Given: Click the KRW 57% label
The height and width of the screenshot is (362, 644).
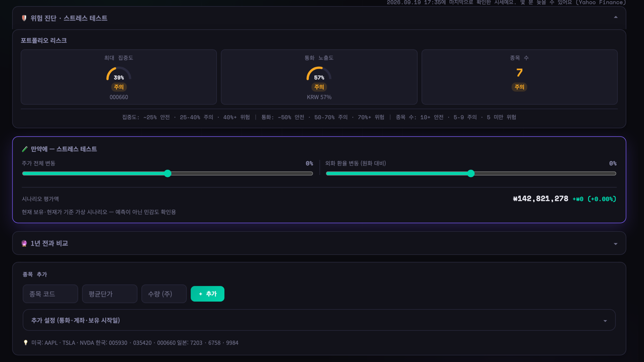Looking at the screenshot, I should click(319, 97).
